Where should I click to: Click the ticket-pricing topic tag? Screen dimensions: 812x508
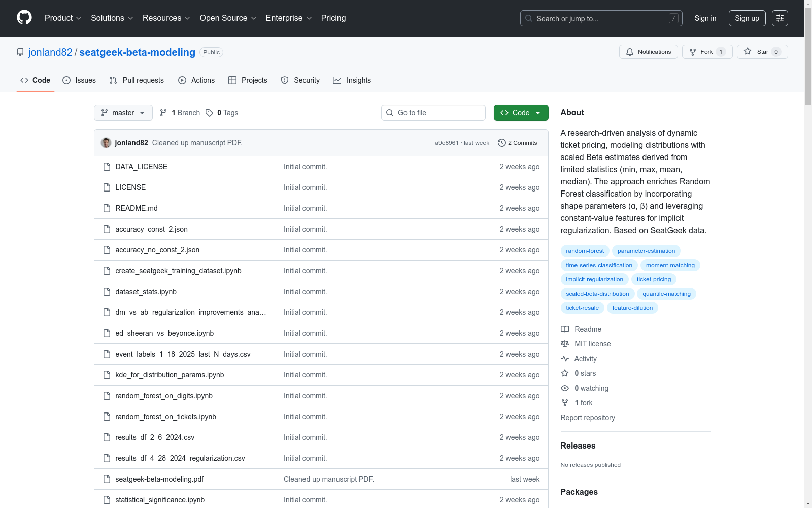(654, 279)
